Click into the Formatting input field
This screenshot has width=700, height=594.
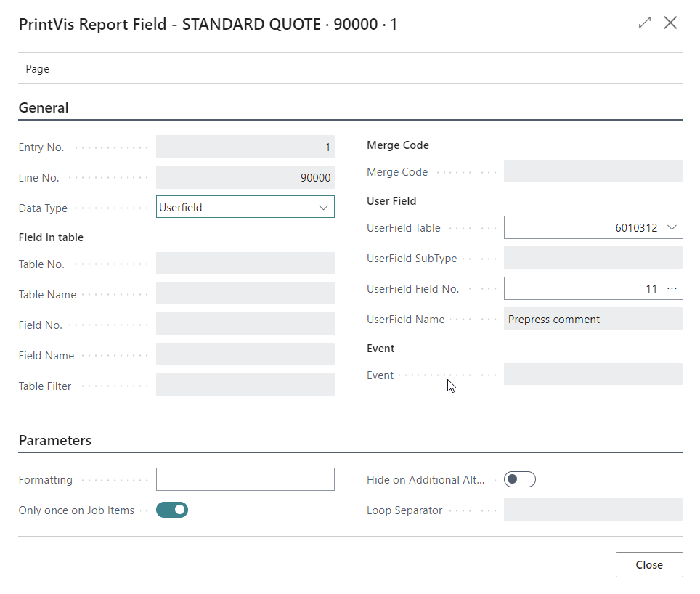click(245, 479)
